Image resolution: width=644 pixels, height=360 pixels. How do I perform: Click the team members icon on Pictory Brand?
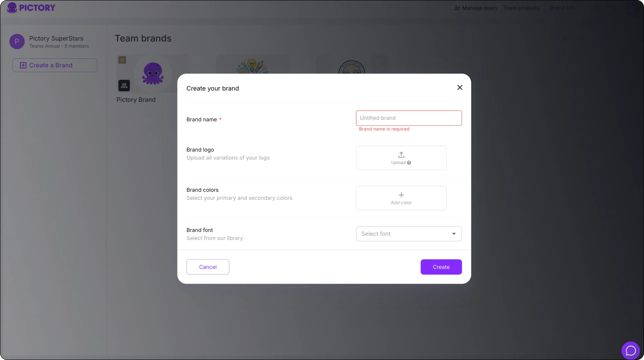pyautogui.click(x=124, y=86)
